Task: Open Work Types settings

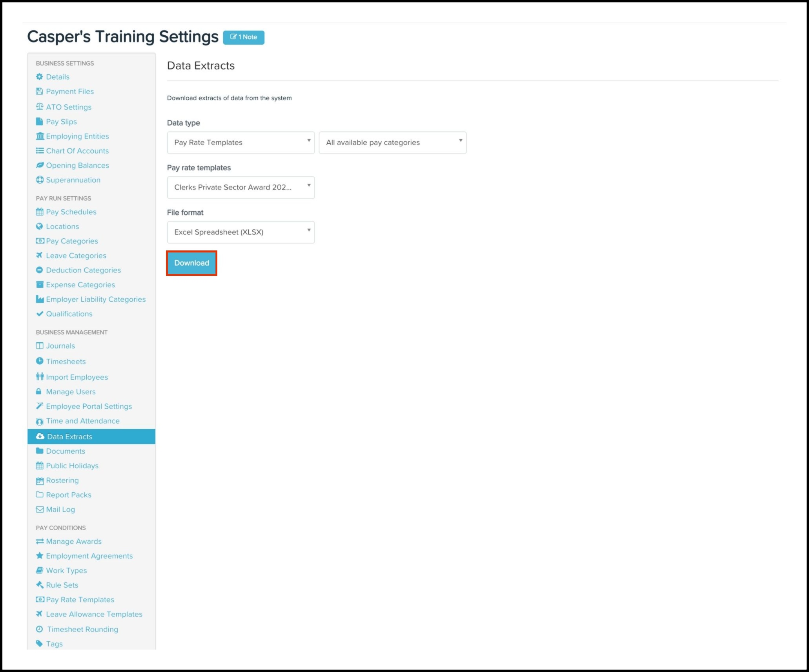Action: point(66,571)
